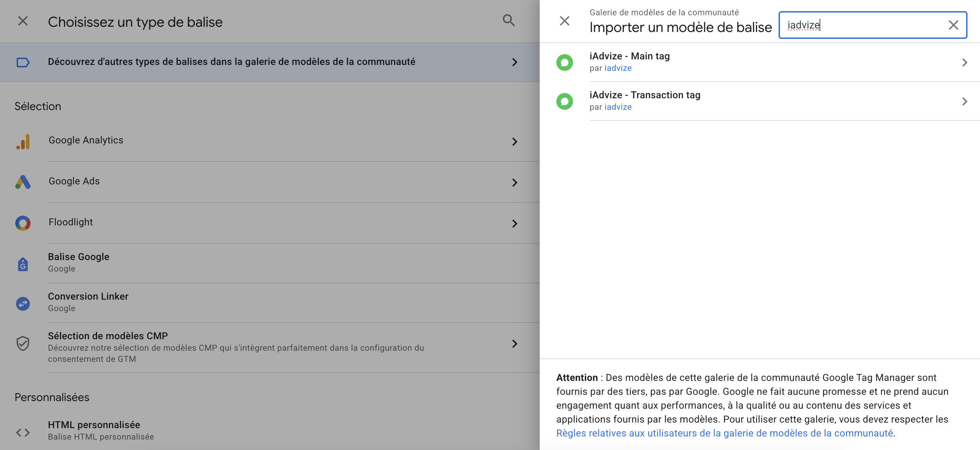Image resolution: width=980 pixels, height=450 pixels.
Task: Open the community gallery user rules link
Action: point(724,433)
